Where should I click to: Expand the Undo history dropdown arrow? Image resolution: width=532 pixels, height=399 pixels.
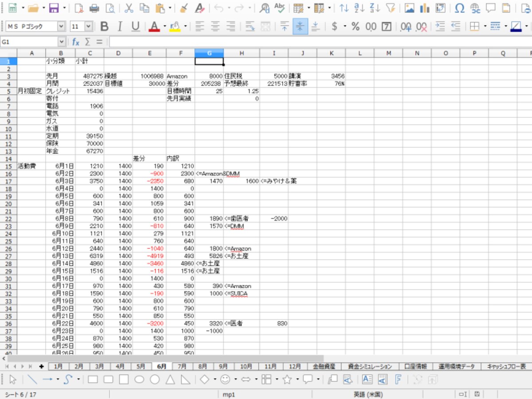tap(228, 8)
